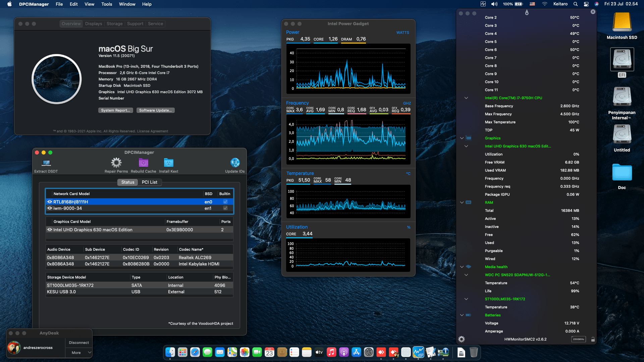Image resolution: width=644 pixels, height=362 pixels.
Task: Open Music from the Dock
Action: point(331,352)
